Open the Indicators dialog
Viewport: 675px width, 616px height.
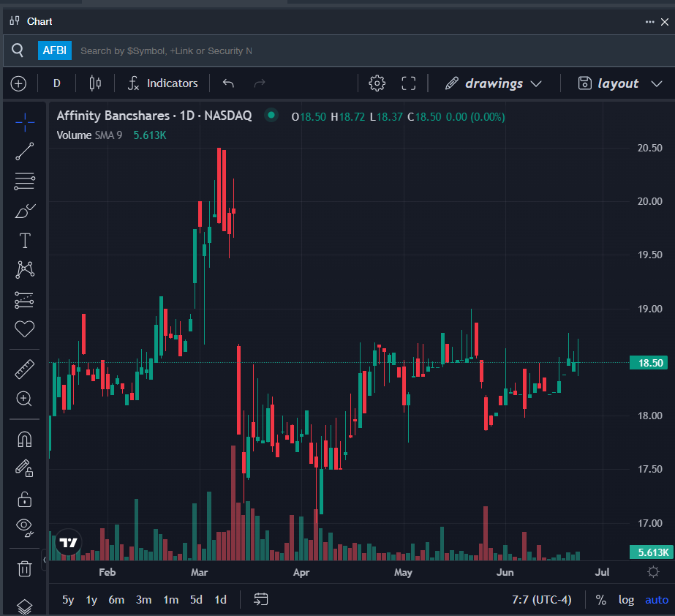(163, 83)
